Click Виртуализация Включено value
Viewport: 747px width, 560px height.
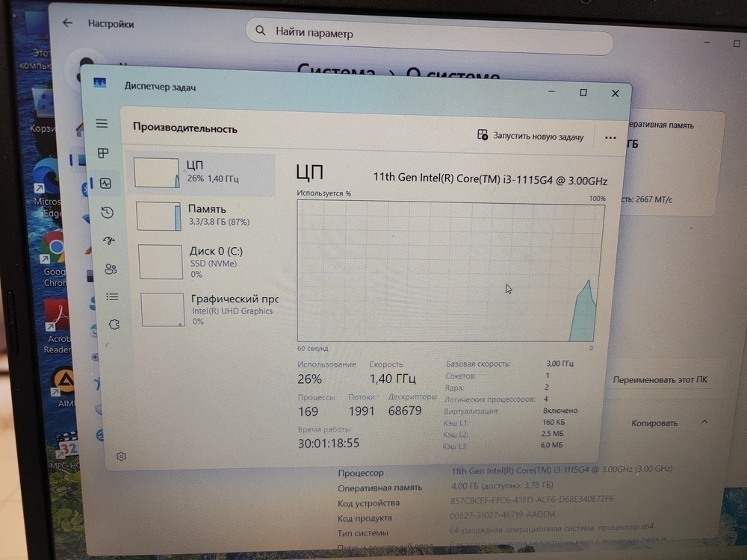(560, 411)
